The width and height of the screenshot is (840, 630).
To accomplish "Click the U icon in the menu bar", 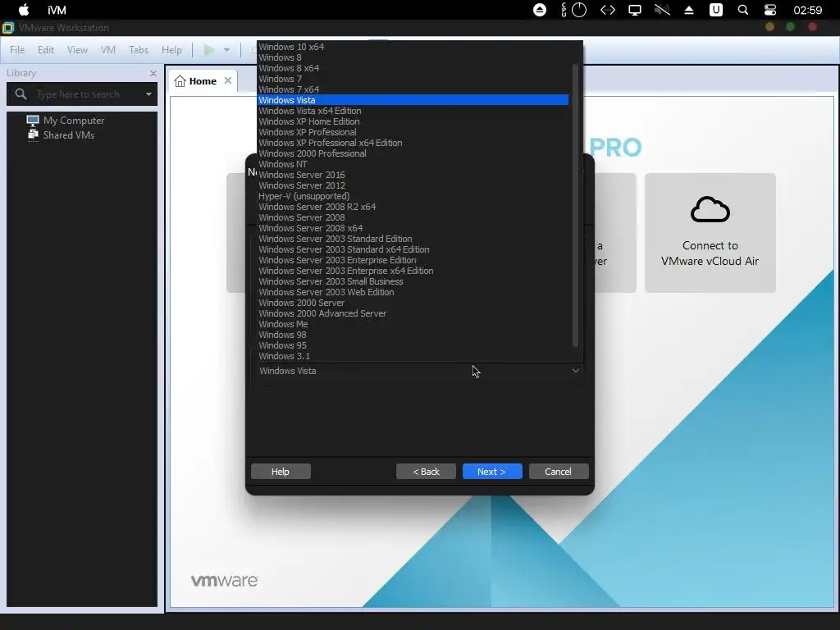I will [715, 10].
